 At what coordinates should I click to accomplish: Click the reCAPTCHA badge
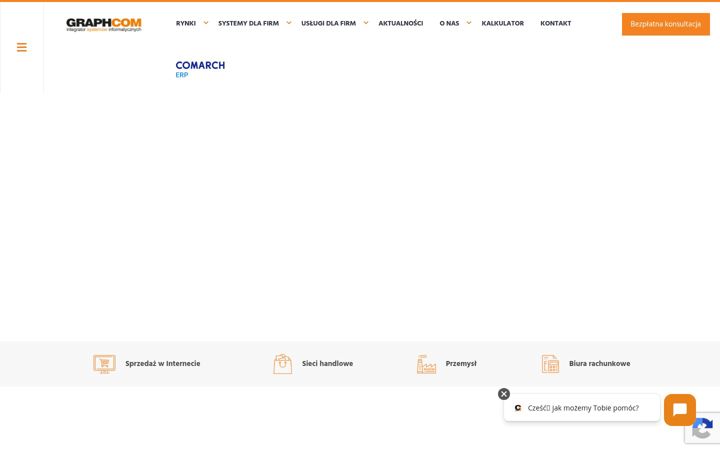(x=702, y=428)
